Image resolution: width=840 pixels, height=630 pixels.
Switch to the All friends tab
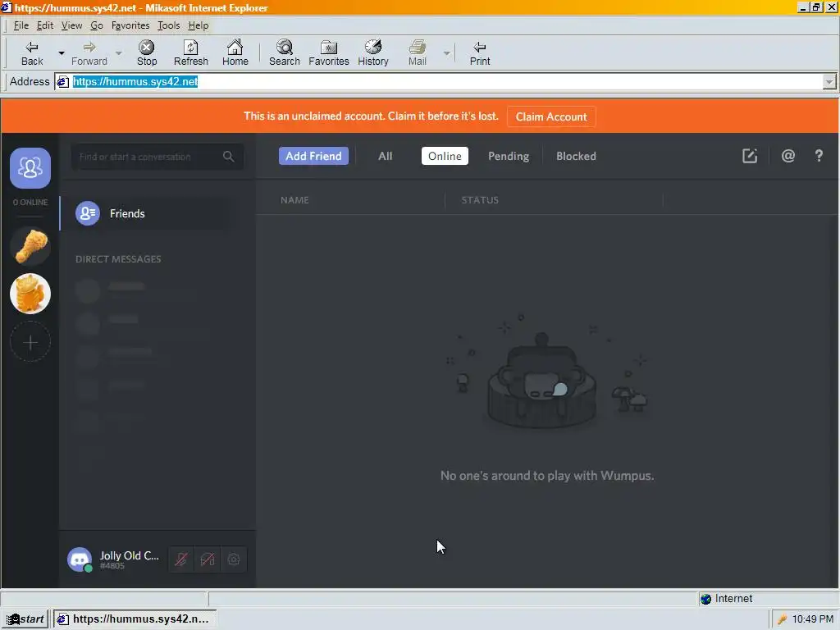386,156
